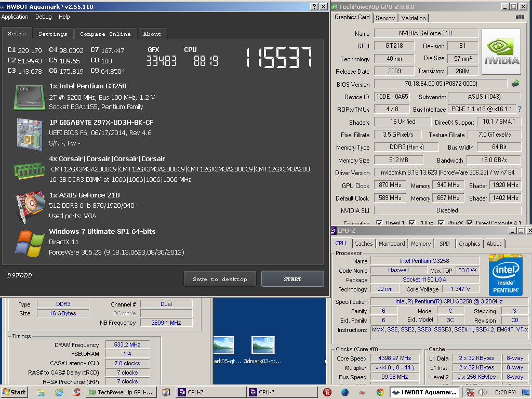Open the 3dmark03-gt... desktop file
Screen dimensions: 532x399
[263, 350]
